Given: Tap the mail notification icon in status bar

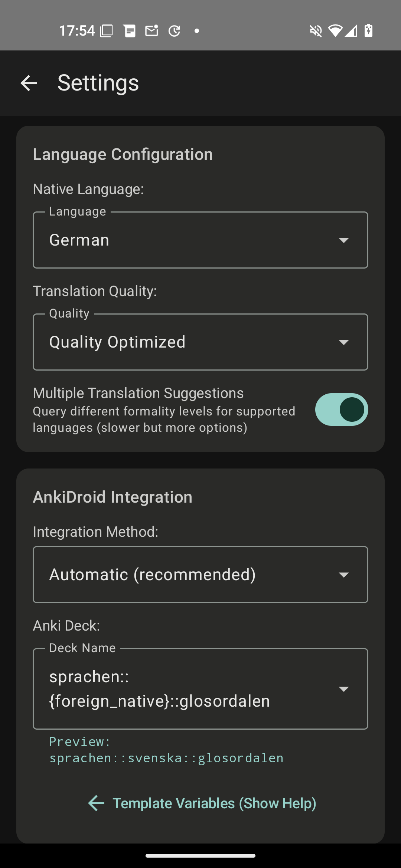Looking at the screenshot, I should click(x=151, y=31).
